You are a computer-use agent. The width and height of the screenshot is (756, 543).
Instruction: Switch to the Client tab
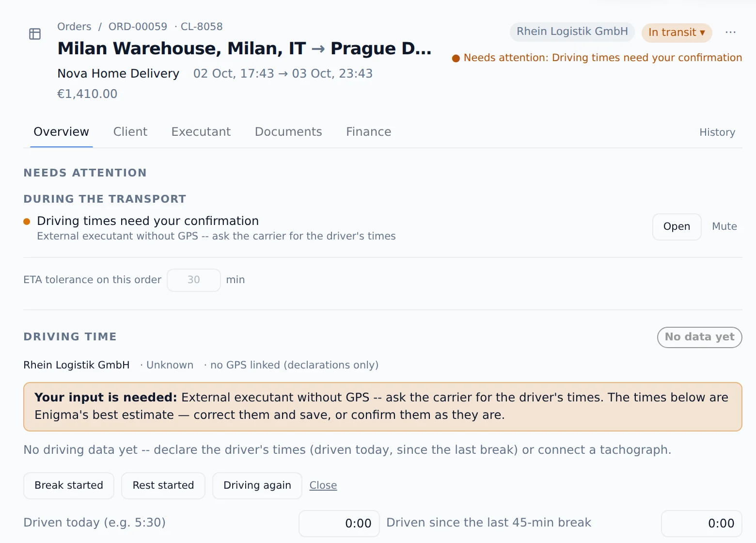130,132
